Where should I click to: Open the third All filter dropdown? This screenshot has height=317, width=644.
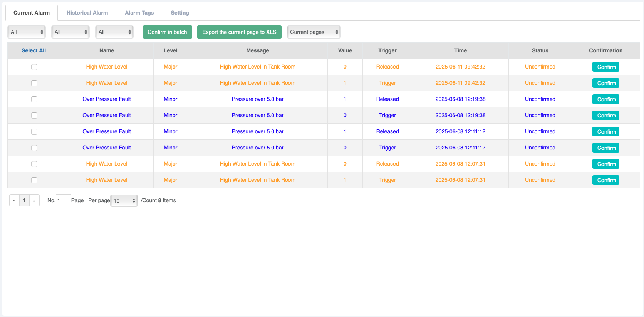click(x=114, y=32)
